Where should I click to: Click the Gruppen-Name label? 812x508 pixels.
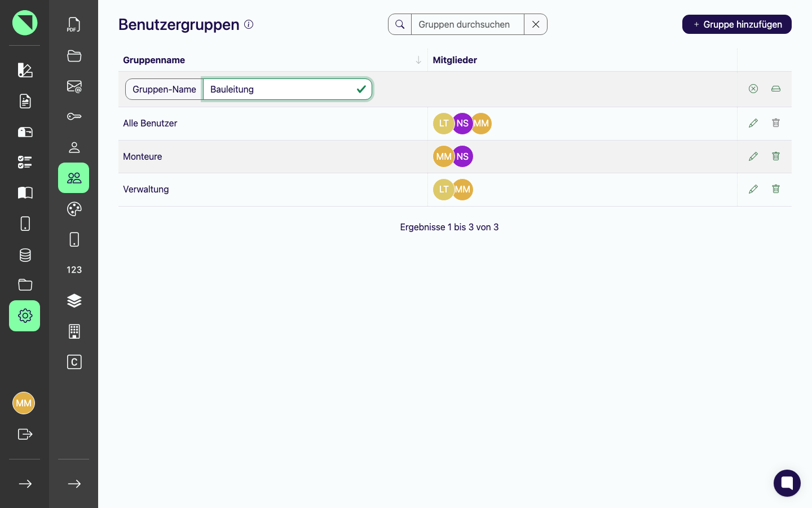point(164,89)
